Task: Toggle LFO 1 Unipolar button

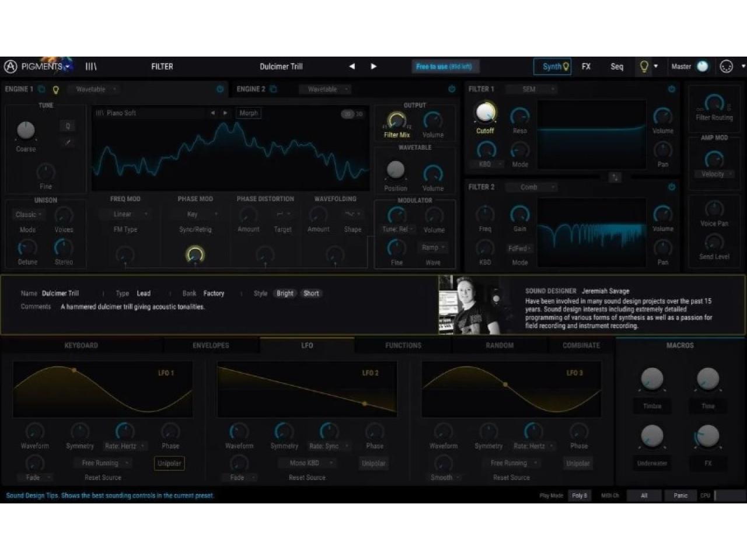Action: tap(169, 464)
